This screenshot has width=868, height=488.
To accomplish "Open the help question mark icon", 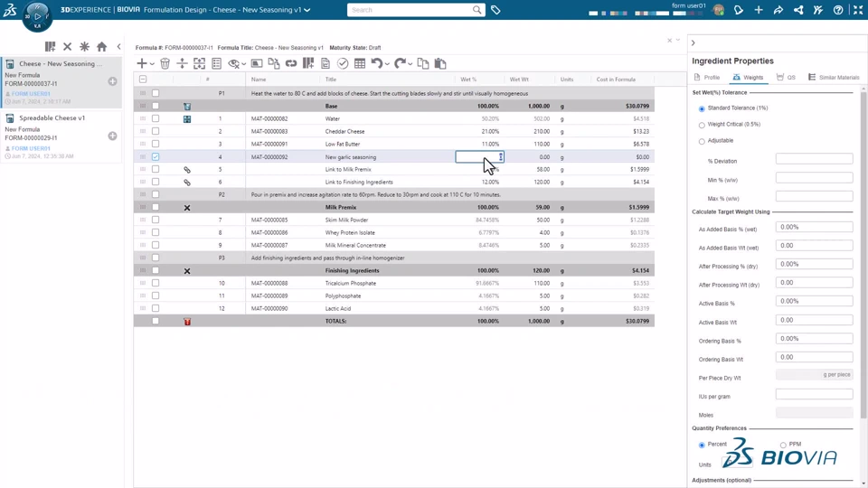I will [x=838, y=10].
